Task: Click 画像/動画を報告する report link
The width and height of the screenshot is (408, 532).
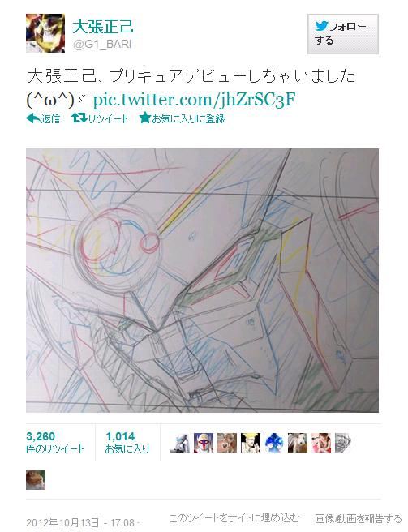Action: pyautogui.click(x=358, y=518)
